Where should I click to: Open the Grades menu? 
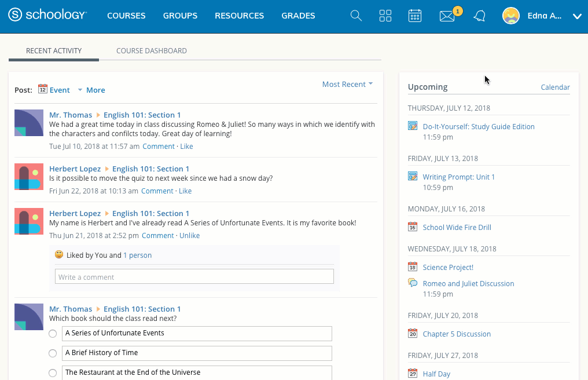pos(298,16)
